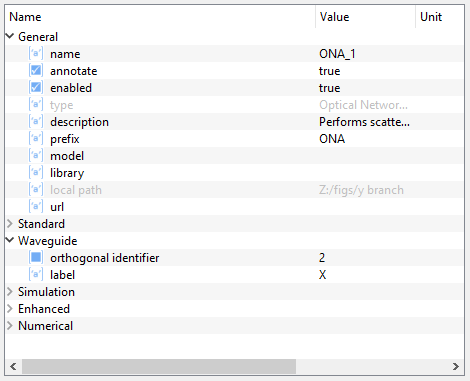Image resolution: width=470 pixels, height=381 pixels.
Task: Select the name property row label
Action: [65, 54]
